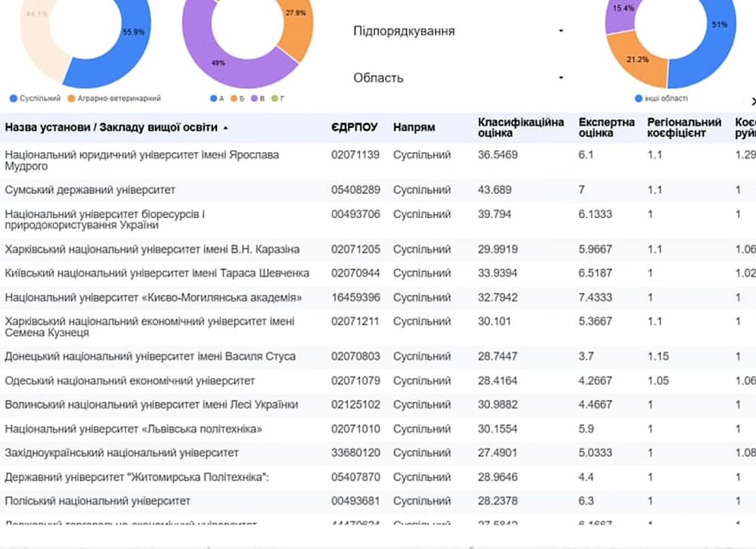This screenshot has width=756, height=549.
Task: Click the 27.9% orange donut segment
Action: pyautogui.click(x=295, y=13)
